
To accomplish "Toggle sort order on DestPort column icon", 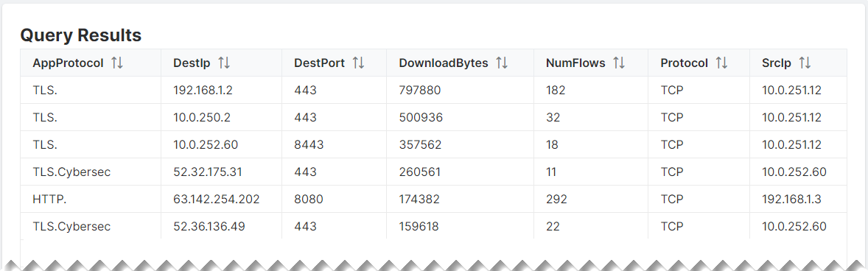I will [358, 63].
